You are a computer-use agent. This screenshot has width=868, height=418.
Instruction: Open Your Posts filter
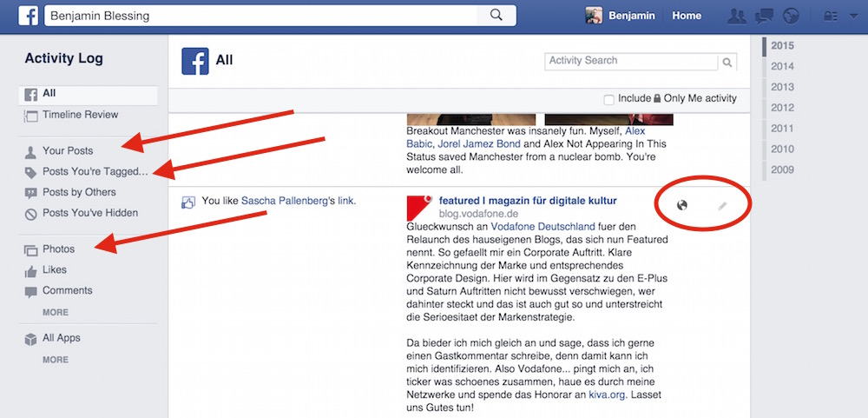coord(68,151)
